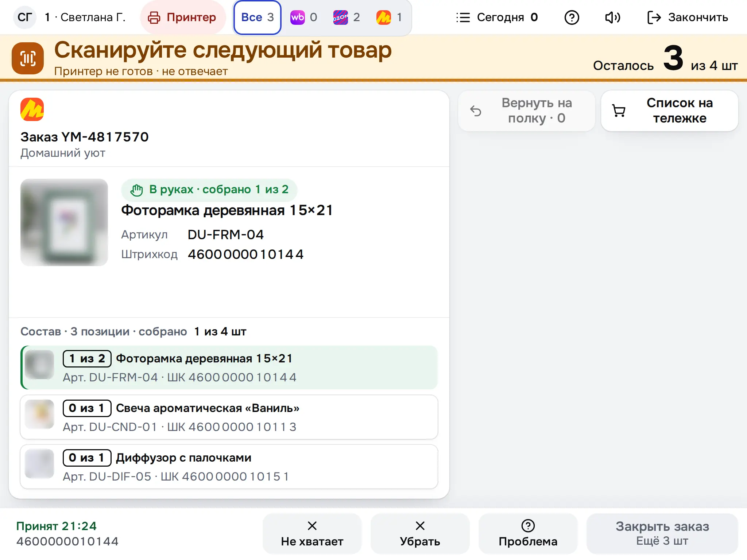Select the Свеча ароматическая «Ваниль» row
The image size is (747, 560).
[x=229, y=417]
